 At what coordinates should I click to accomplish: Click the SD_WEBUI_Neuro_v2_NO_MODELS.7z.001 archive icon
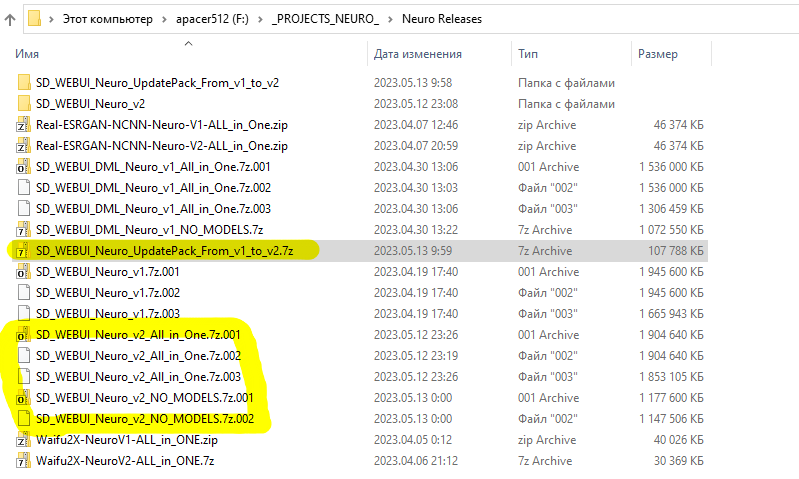23,397
